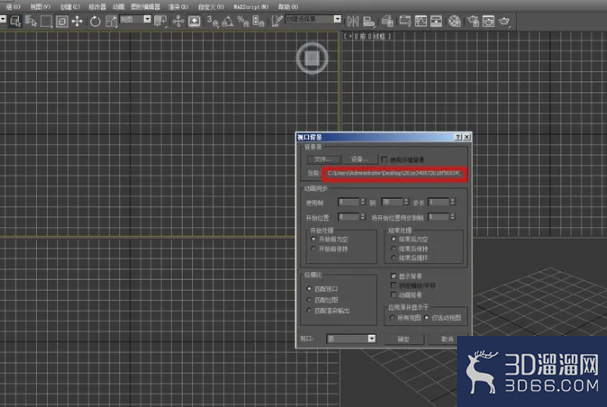Select the 结束后保持 radio button
The width and height of the screenshot is (607, 407).
click(x=394, y=249)
